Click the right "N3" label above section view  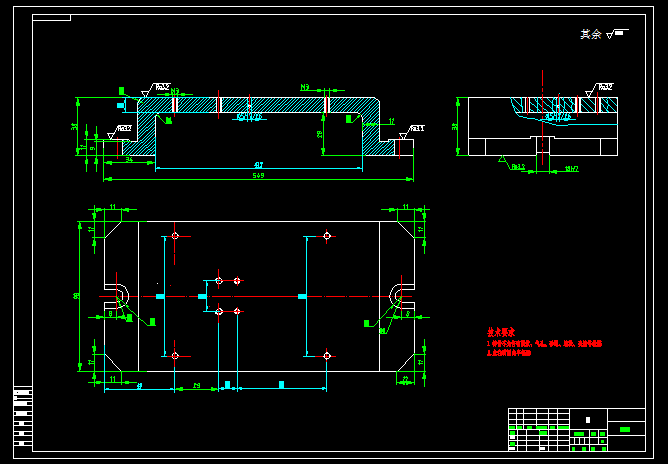point(305,87)
